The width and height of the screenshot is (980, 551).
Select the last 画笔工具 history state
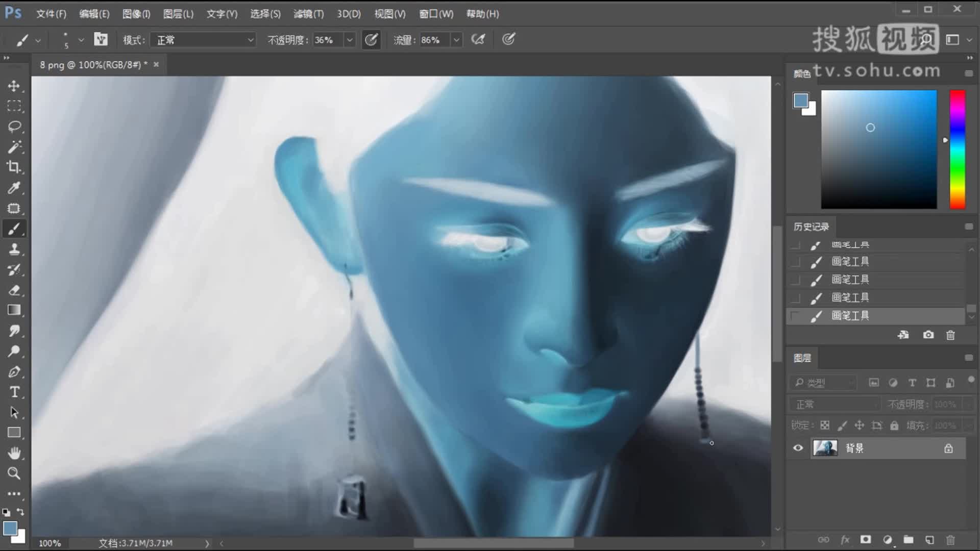coord(876,316)
